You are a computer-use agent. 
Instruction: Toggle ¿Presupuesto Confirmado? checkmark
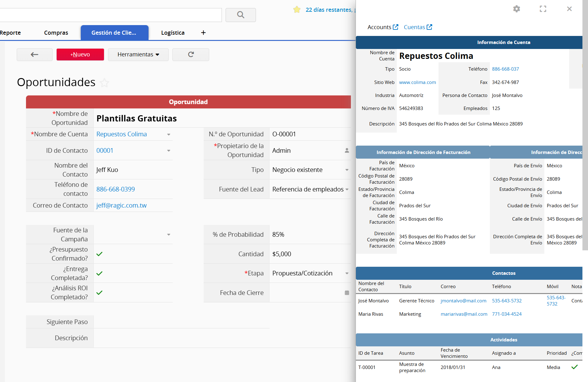coord(99,254)
